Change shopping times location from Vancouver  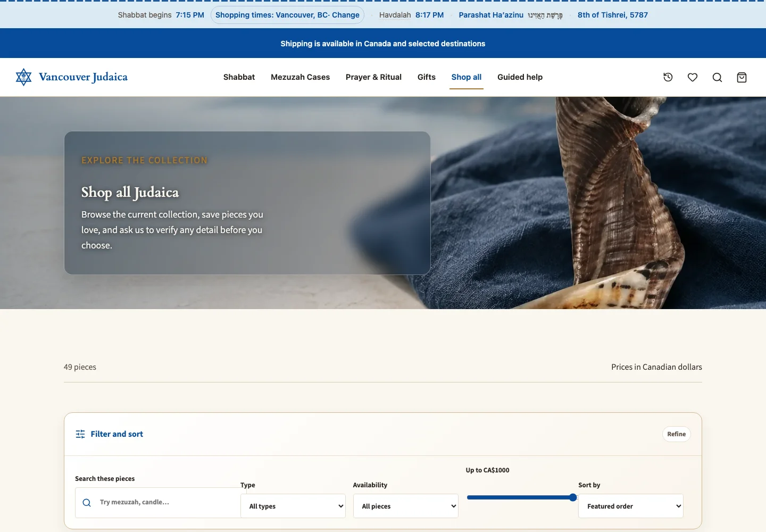[288, 15]
